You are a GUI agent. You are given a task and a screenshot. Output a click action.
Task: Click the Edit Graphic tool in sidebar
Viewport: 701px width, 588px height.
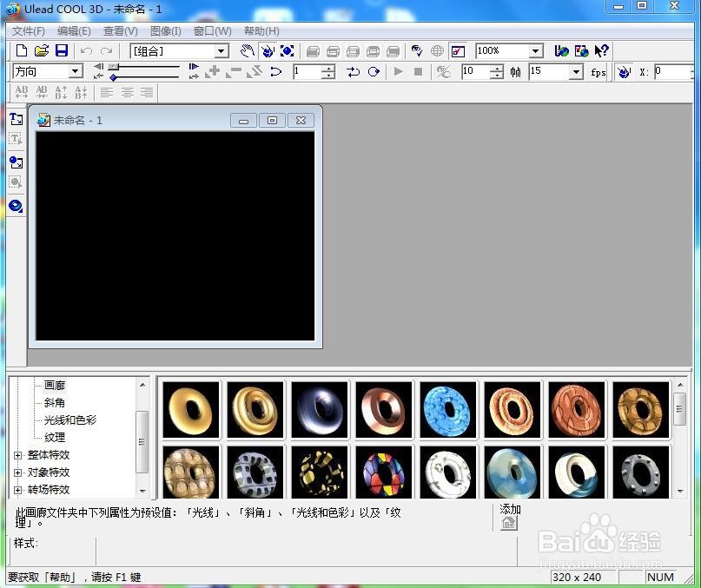coord(17,182)
